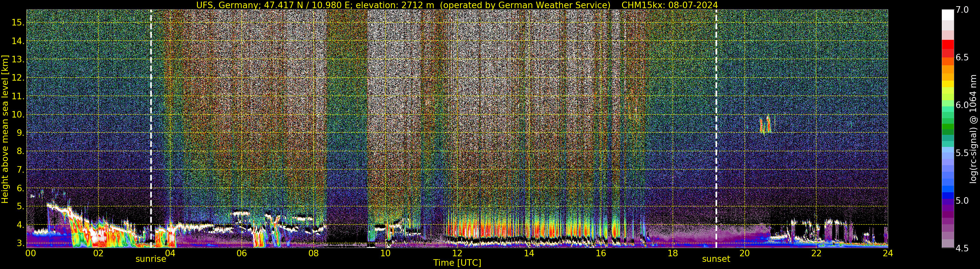Click the time axis tick '08'
Screen dimensions: 980x269
tap(313, 253)
